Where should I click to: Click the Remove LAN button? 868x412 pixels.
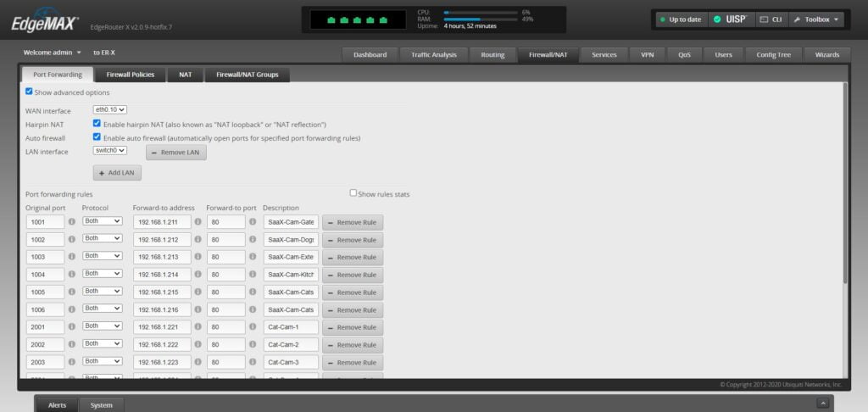176,153
